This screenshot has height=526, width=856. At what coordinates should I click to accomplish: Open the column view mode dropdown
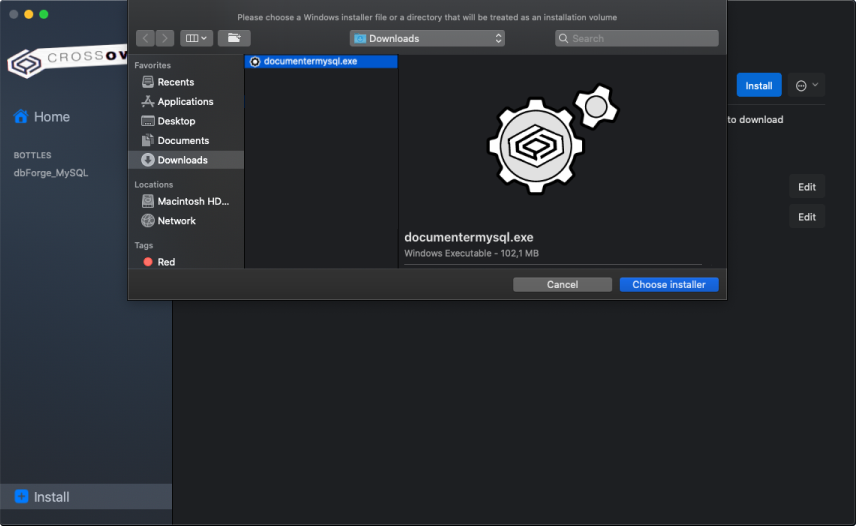click(x=197, y=38)
